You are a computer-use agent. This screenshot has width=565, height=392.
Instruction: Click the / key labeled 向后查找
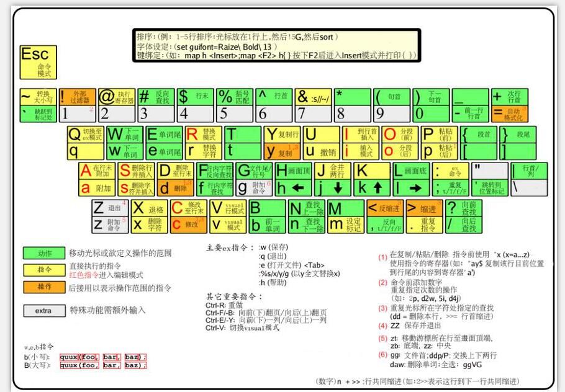464,225
